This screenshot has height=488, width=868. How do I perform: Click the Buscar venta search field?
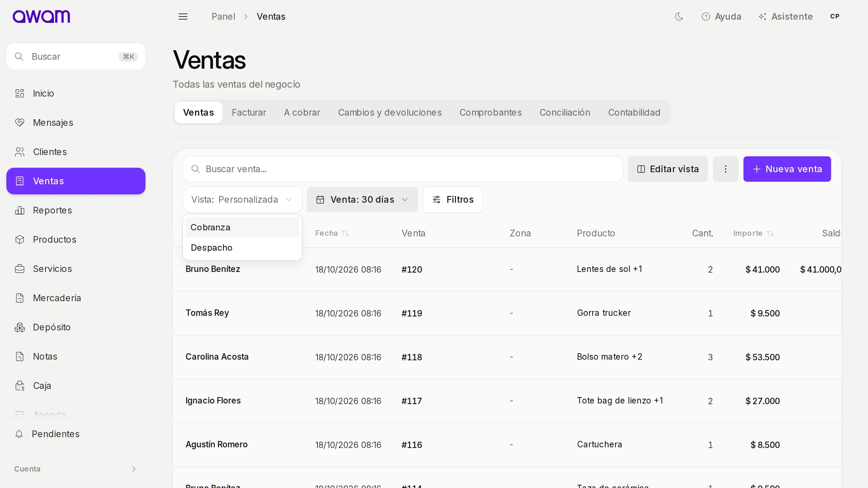pyautogui.click(x=403, y=169)
